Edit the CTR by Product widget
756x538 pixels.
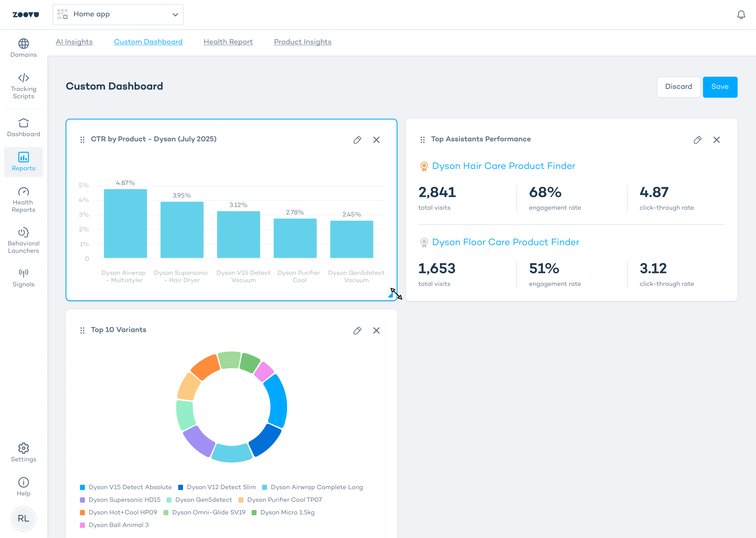coord(357,140)
